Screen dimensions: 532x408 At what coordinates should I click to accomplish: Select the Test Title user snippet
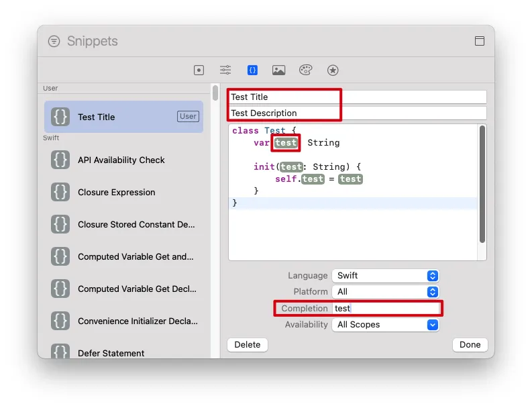[x=124, y=117]
